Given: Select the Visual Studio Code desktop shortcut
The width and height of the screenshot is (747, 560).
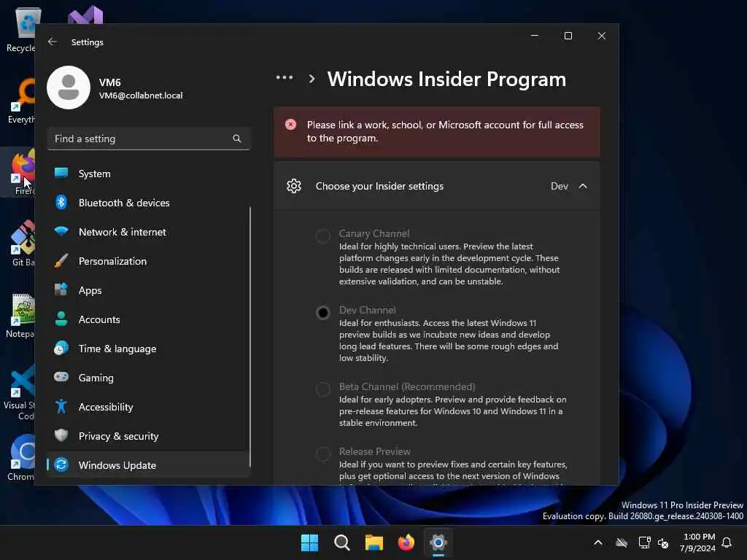Looking at the screenshot, I should coord(19,392).
